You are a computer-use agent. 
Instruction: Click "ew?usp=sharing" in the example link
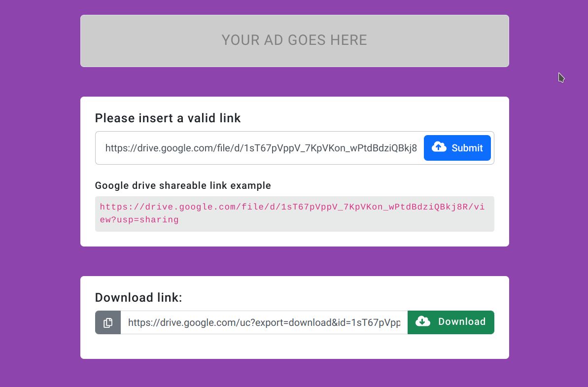click(139, 220)
